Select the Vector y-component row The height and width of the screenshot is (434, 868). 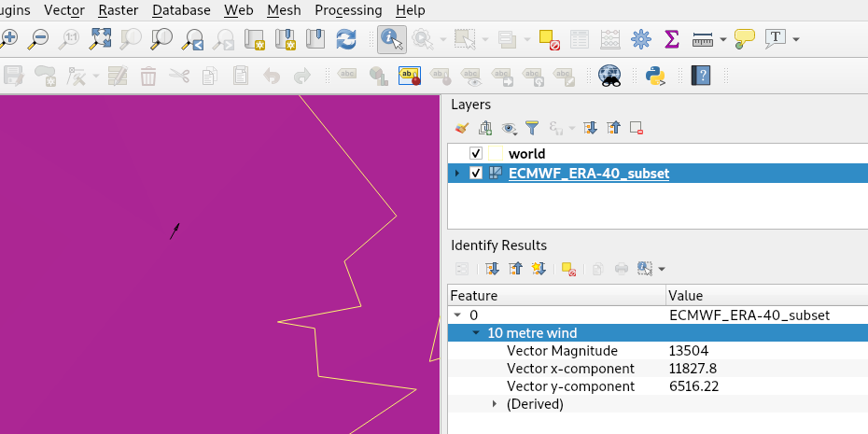(658, 385)
